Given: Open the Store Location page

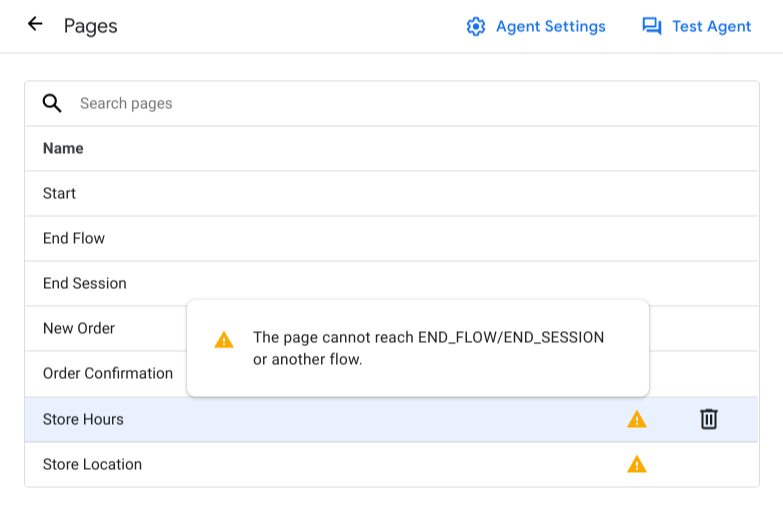Looking at the screenshot, I should (x=92, y=464).
